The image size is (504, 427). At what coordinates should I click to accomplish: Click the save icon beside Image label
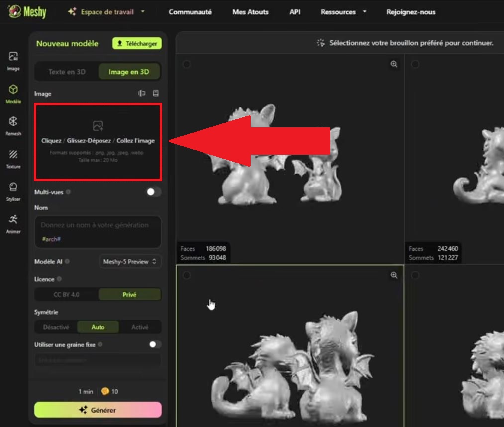coord(156,93)
